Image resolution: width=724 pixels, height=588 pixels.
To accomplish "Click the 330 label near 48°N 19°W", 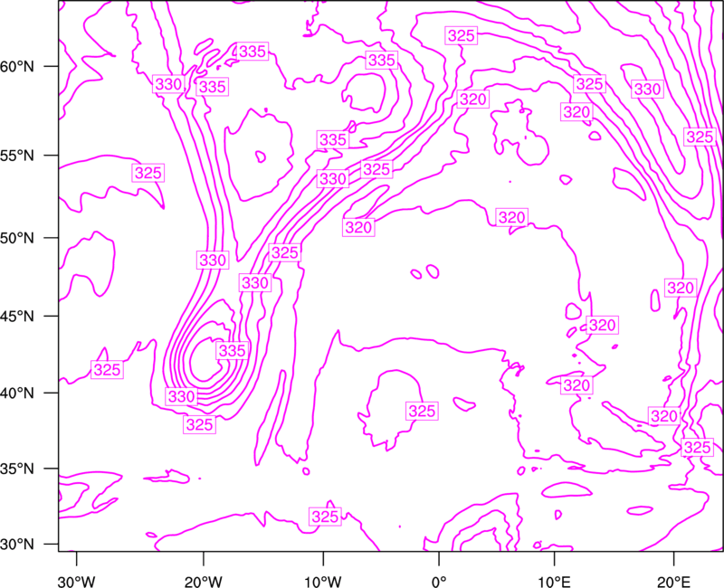I will [213, 261].
